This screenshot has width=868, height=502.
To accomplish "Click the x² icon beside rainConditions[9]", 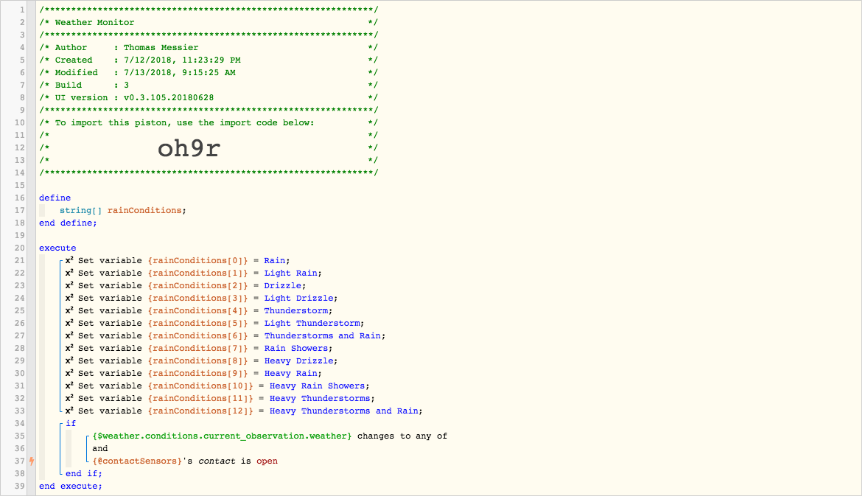I will pos(69,374).
